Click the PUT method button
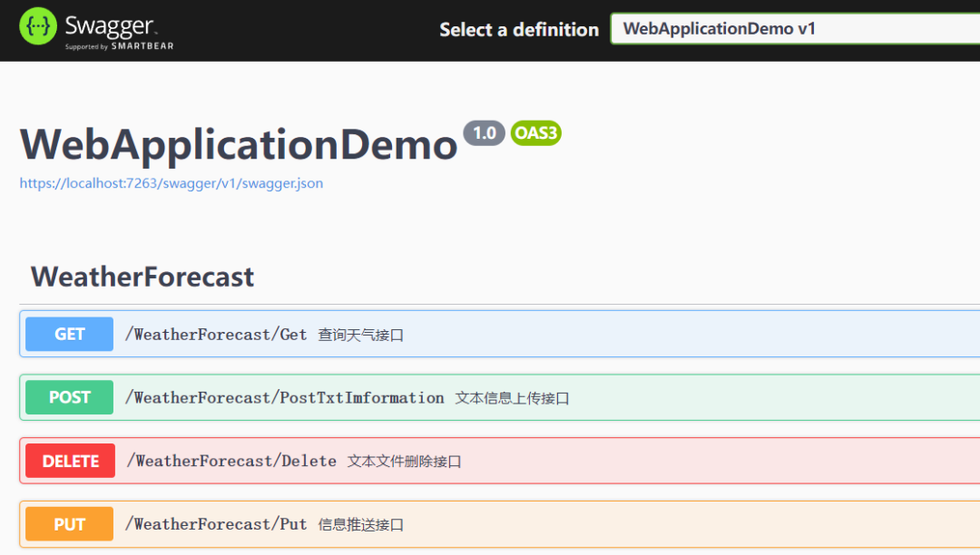 [x=69, y=524]
